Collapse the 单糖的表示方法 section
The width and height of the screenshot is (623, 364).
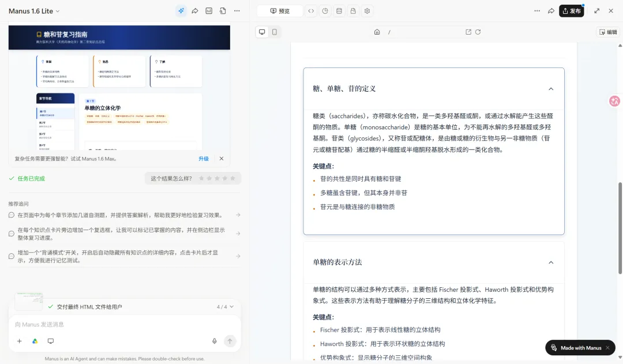[x=551, y=262]
